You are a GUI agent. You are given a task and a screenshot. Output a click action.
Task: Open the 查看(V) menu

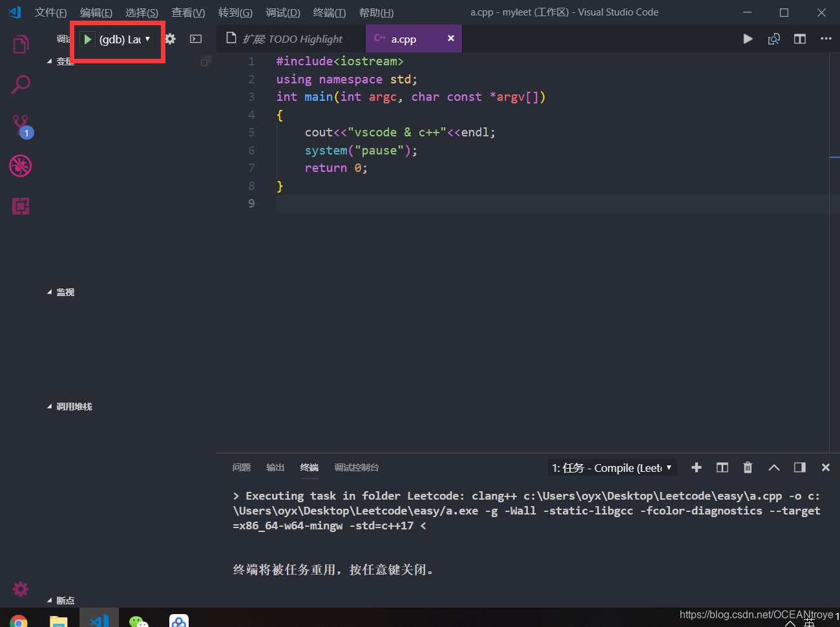(188, 13)
